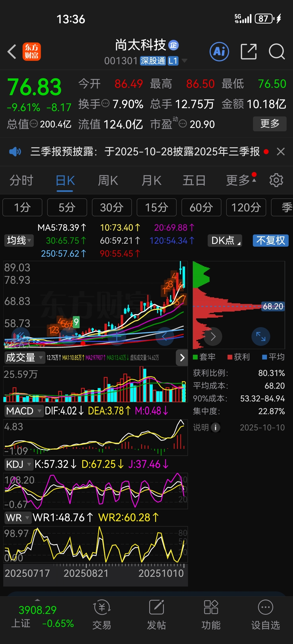The width and height of the screenshot is (293, 644).
Task: Tap the 76.83 current price
Action: [34, 87]
